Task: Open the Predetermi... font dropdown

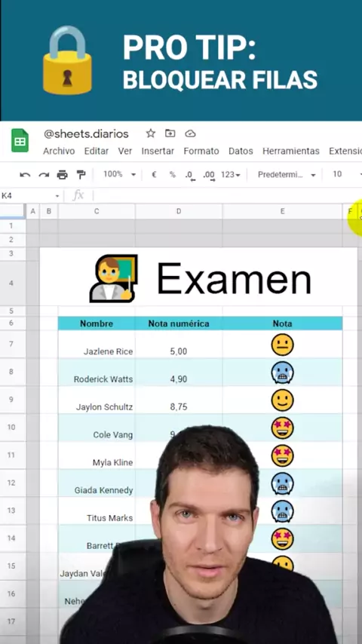Action: coord(287,174)
